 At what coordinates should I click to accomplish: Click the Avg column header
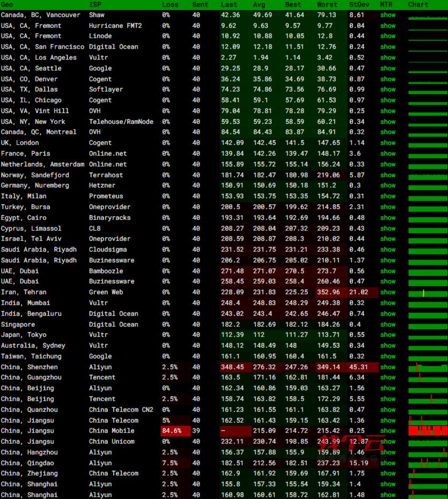click(x=259, y=5)
